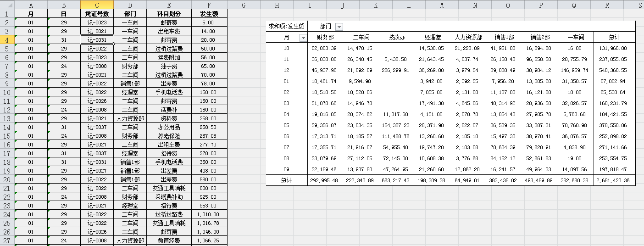Viewport: 644px width, 246px height.
Task: Click the 销售1部 cell in row 9
Action: click(x=130, y=84)
